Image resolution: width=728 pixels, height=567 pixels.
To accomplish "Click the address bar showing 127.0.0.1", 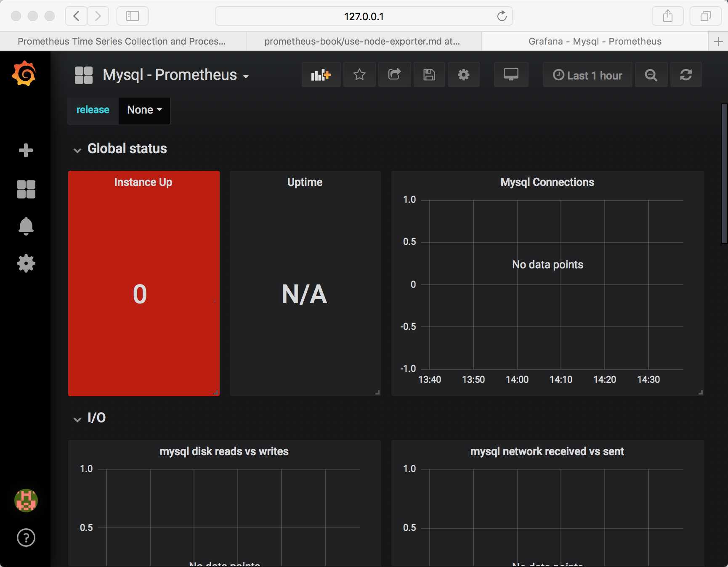I will pyautogui.click(x=364, y=16).
